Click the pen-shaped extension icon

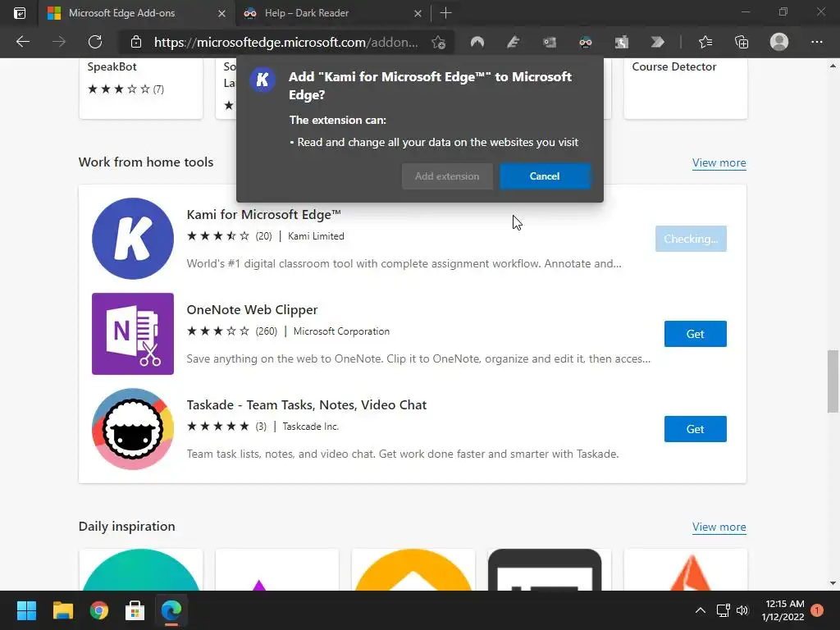coord(514,42)
